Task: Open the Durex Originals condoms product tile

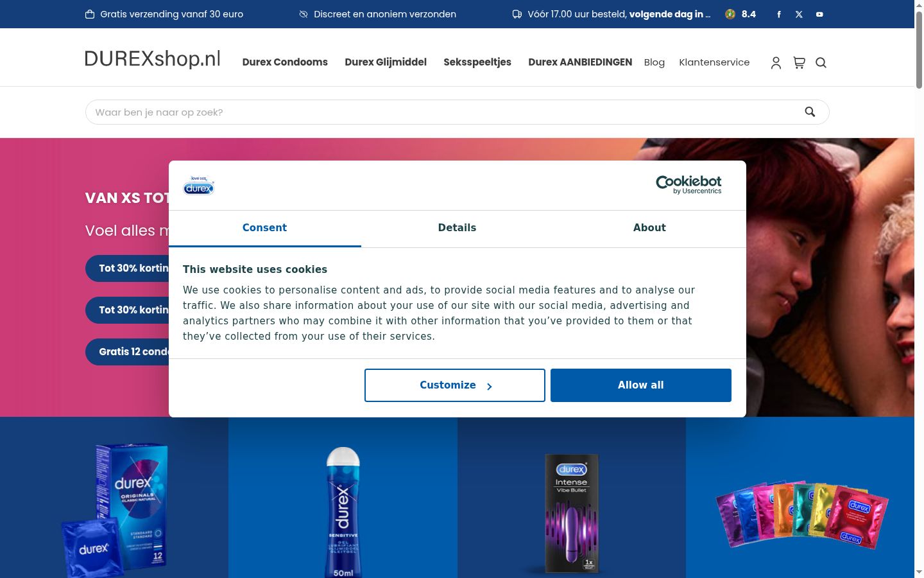Action: [114, 498]
